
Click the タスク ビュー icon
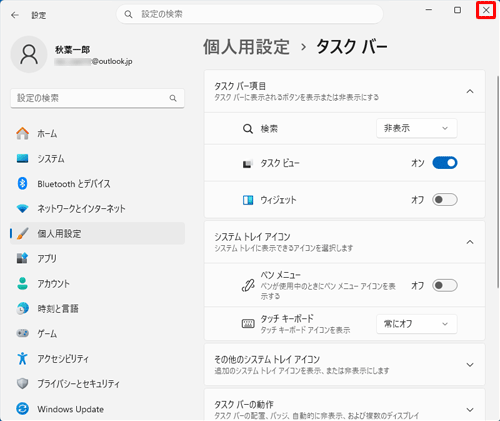247,163
